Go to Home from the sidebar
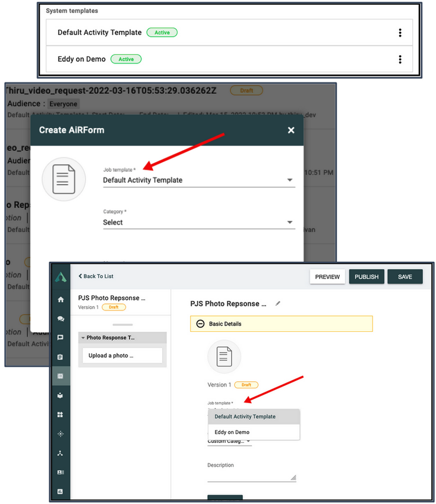This screenshot has height=504, width=436. tap(61, 300)
